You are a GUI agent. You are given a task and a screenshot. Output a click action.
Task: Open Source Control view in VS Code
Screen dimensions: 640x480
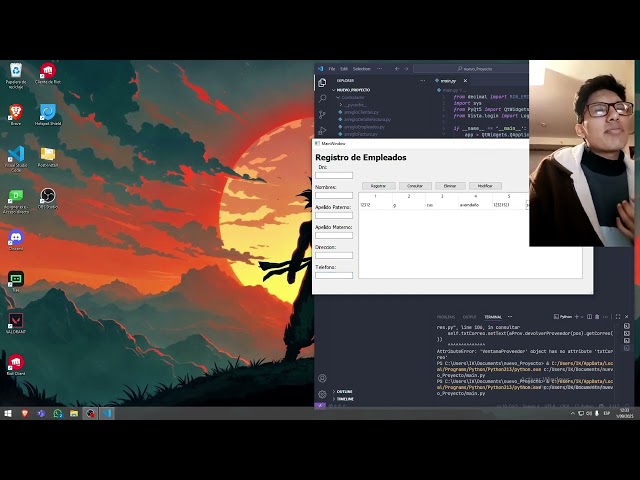coord(322,115)
